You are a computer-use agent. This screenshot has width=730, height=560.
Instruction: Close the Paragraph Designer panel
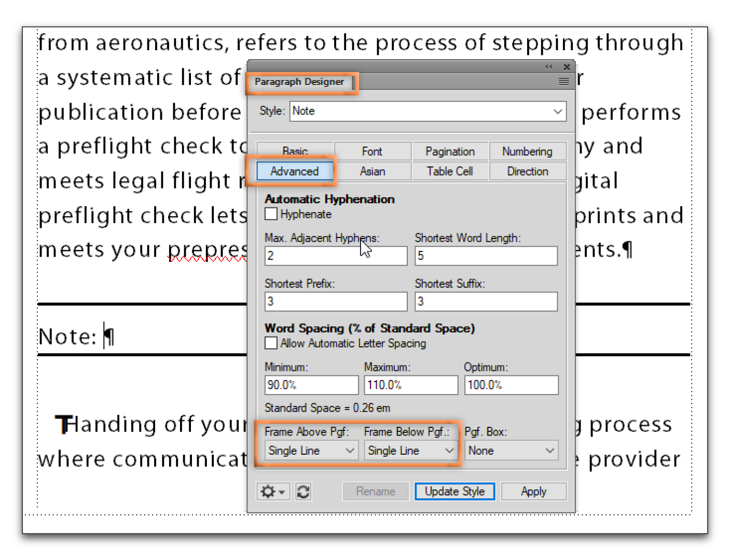(567, 66)
